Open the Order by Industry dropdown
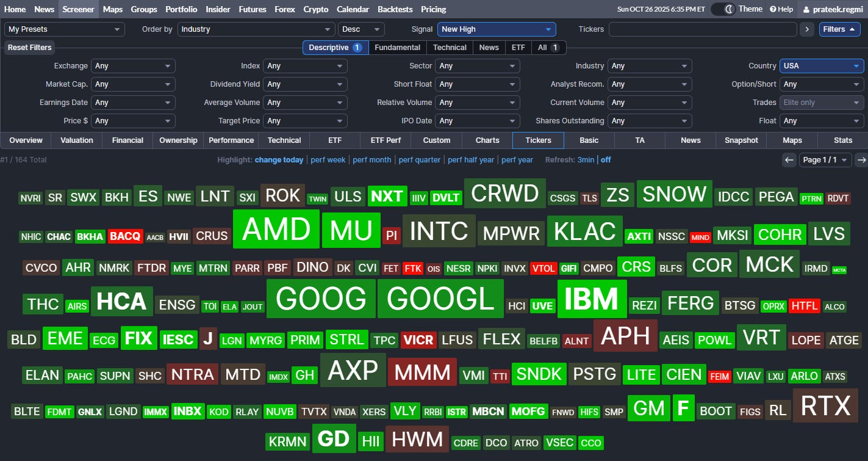This screenshot has height=461, width=868. pos(256,29)
